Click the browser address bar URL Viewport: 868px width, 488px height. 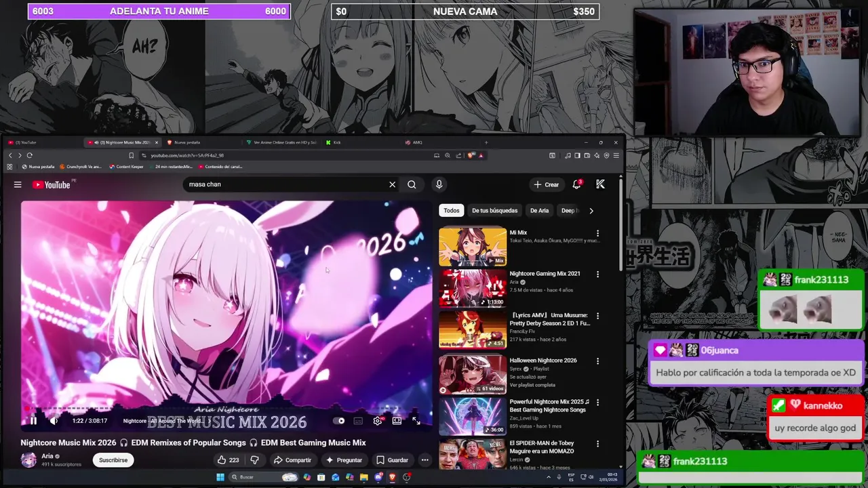point(187,155)
